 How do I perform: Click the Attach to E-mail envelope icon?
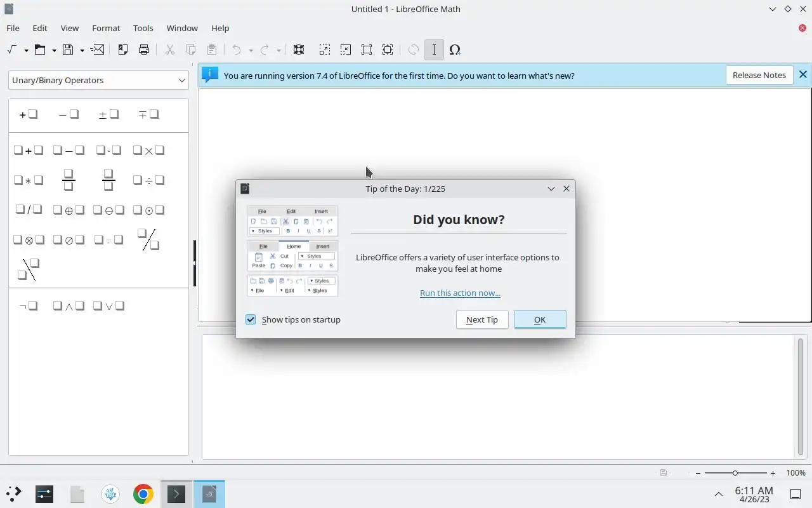(98, 50)
